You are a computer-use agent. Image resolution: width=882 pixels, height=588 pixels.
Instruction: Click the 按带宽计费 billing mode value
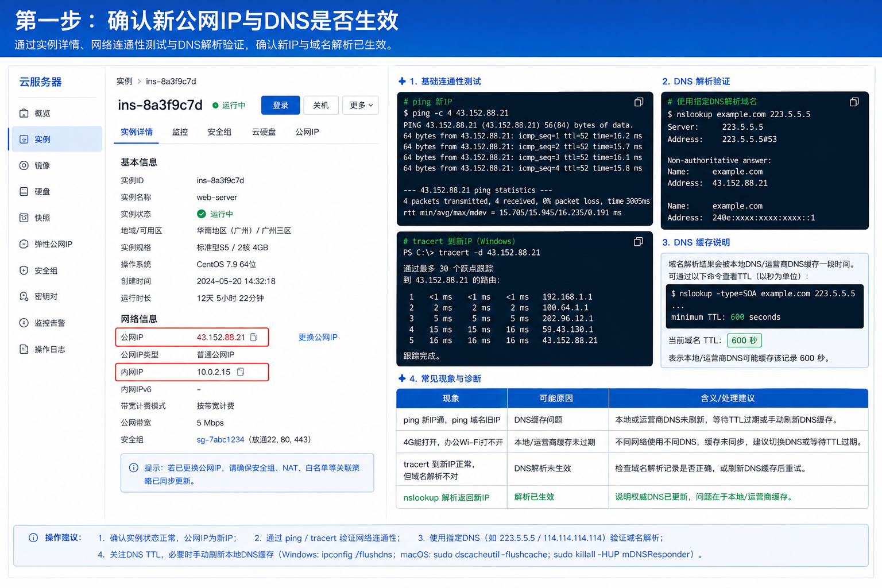[215, 406]
